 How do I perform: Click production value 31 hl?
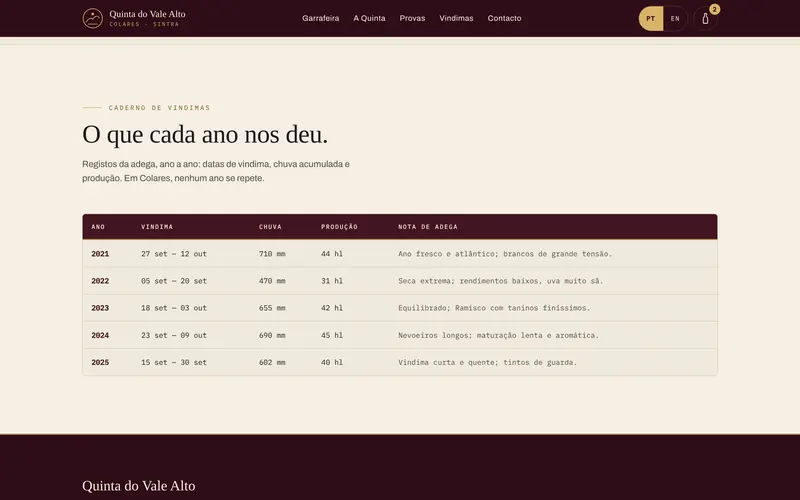click(x=332, y=281)
